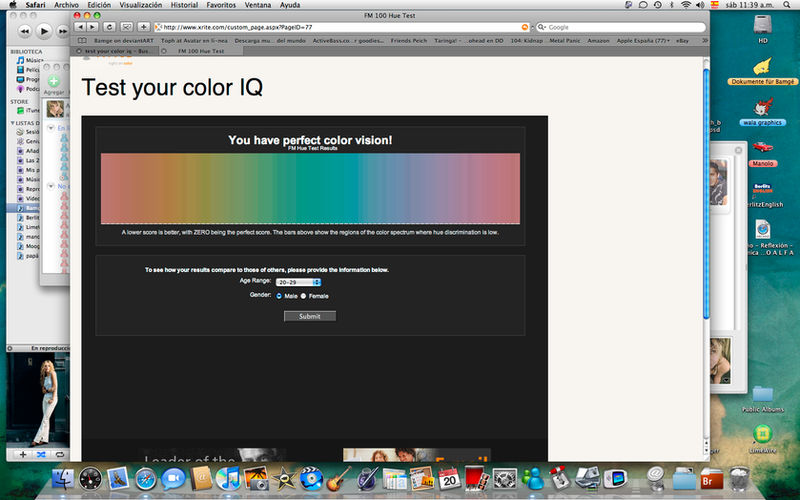Open the bookmarks book icon in Safari
The image size is (800, 500).
82,40
